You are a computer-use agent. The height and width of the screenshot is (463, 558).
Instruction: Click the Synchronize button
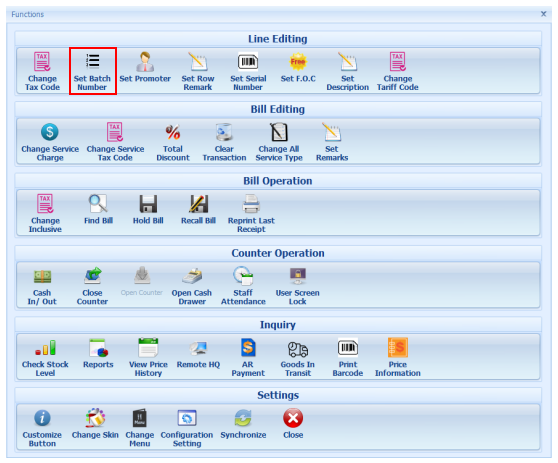point(243,424)
